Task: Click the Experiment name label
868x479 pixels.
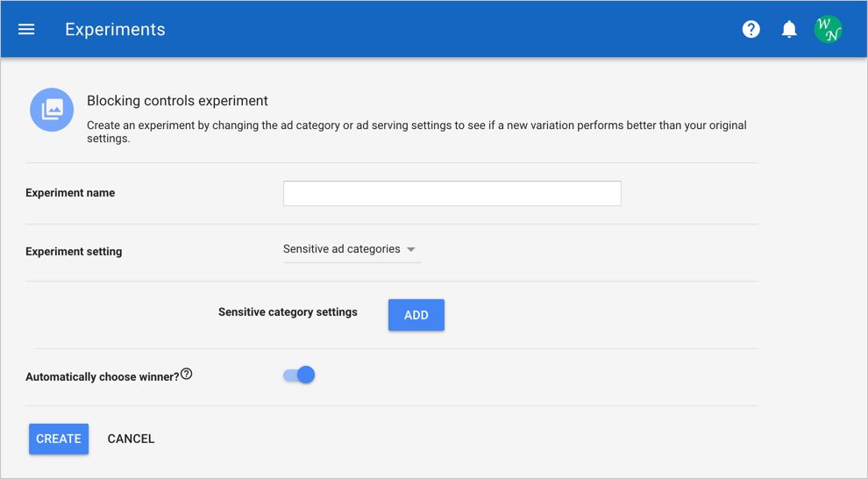Action: pyautogui.click(x=70, y=193)
